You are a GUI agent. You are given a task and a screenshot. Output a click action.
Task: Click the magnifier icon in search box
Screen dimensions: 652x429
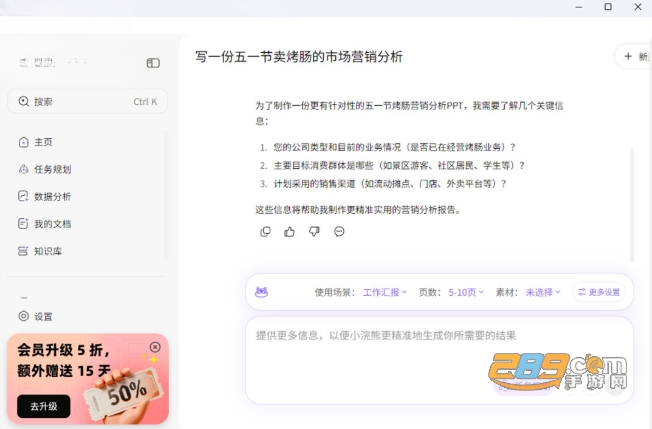tap(24, 101)
